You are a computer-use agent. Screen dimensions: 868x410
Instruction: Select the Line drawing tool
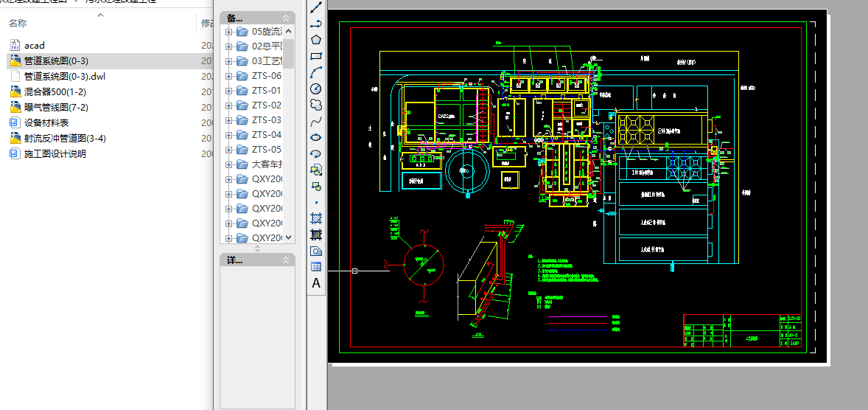pos(316,7)
